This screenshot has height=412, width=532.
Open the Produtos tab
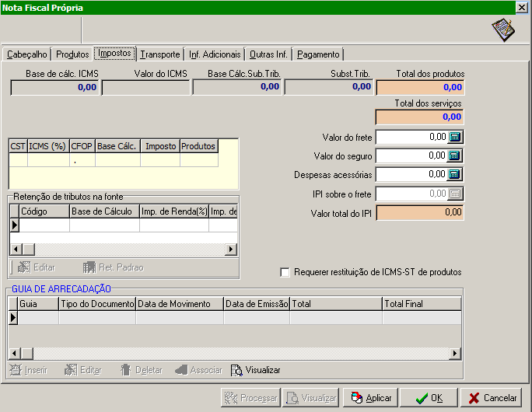coord(72,54)
